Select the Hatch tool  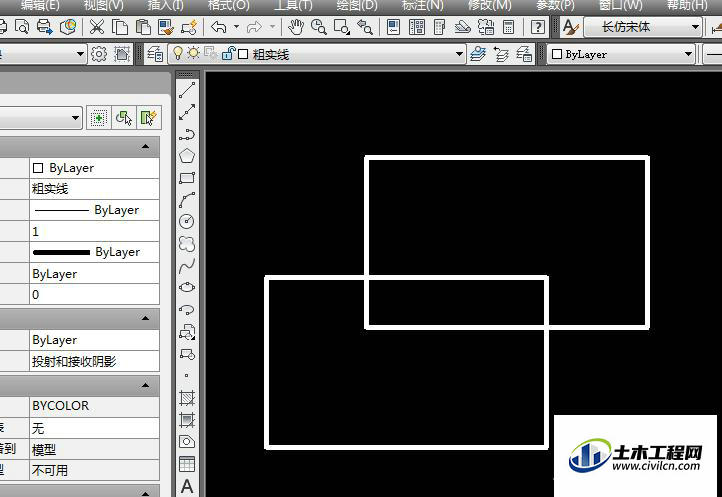[187, 398]
